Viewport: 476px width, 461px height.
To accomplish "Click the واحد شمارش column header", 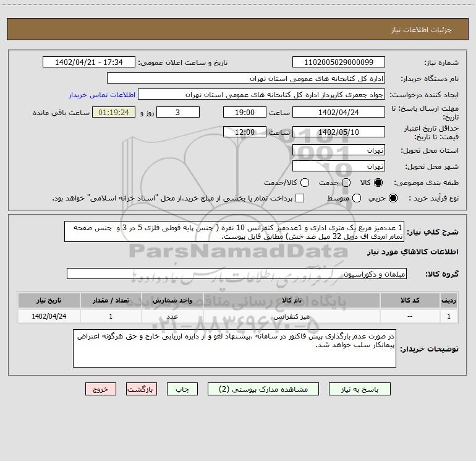I will pos(172,301).
